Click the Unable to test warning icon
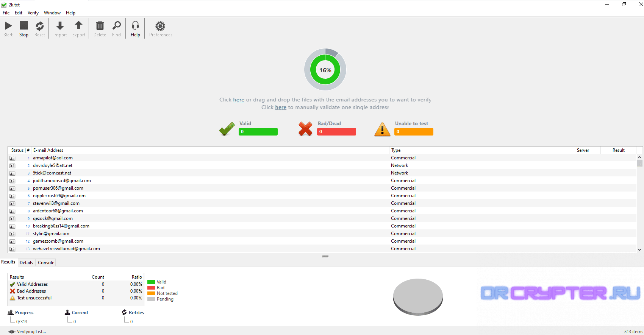Viewport: 644px width, 335px height. pos(382,129)
